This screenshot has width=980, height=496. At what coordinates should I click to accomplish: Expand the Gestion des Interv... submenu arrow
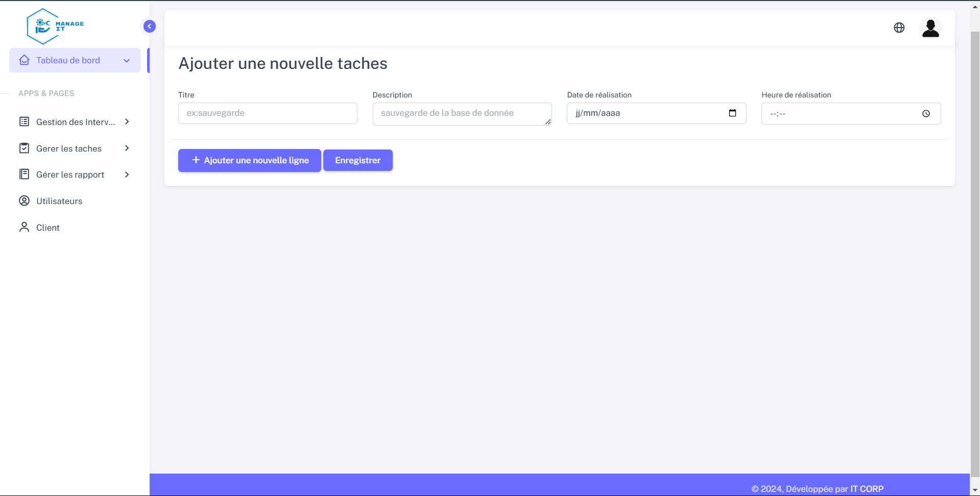tap(127, 121)
